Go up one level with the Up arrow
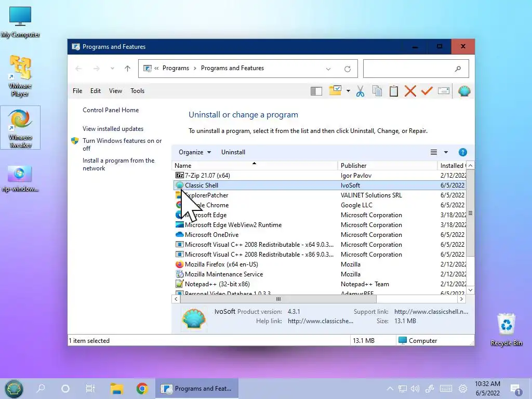532x399 pixels. pyautogui.click(x=127, y=69)
